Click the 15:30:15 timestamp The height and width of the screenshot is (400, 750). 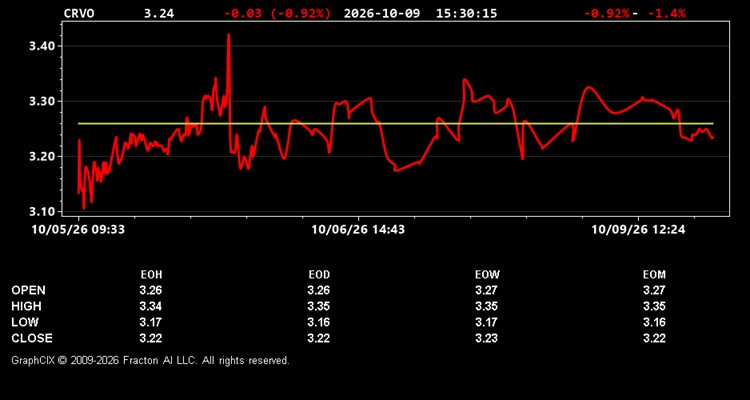466,13
